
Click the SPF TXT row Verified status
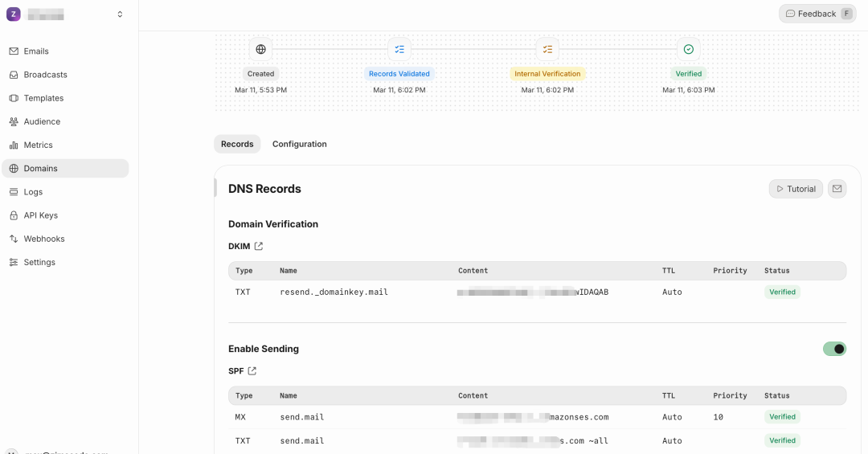(782, 440)
